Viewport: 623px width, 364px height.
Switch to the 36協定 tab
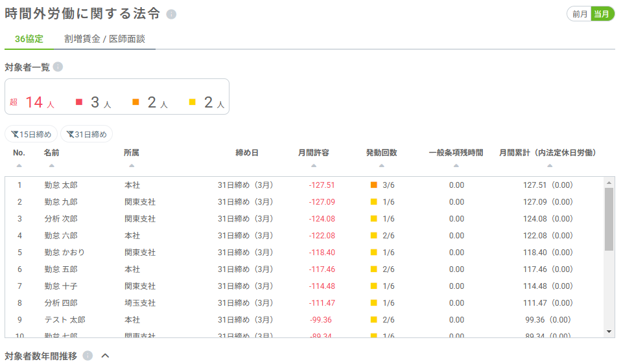29,39
